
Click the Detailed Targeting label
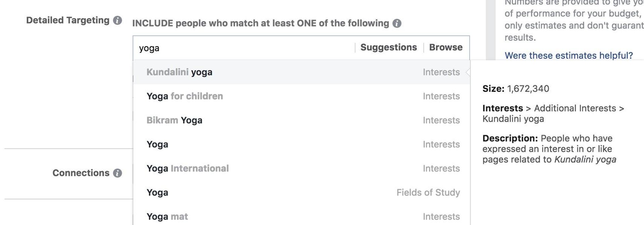point(68,20)
